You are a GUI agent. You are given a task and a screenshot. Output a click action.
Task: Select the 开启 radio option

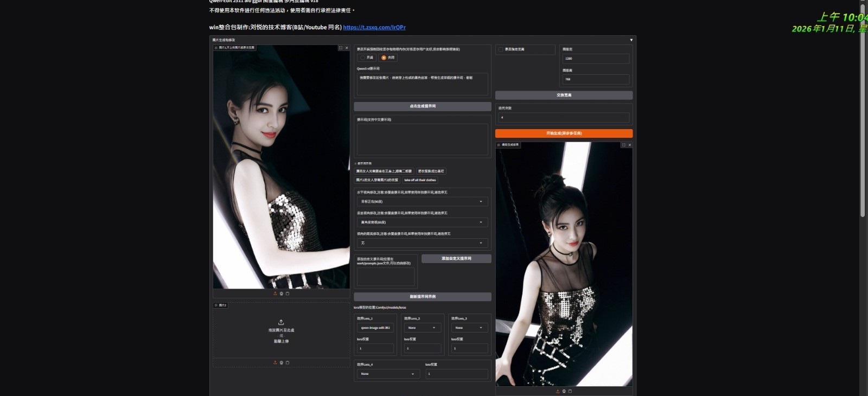[362, 58]
